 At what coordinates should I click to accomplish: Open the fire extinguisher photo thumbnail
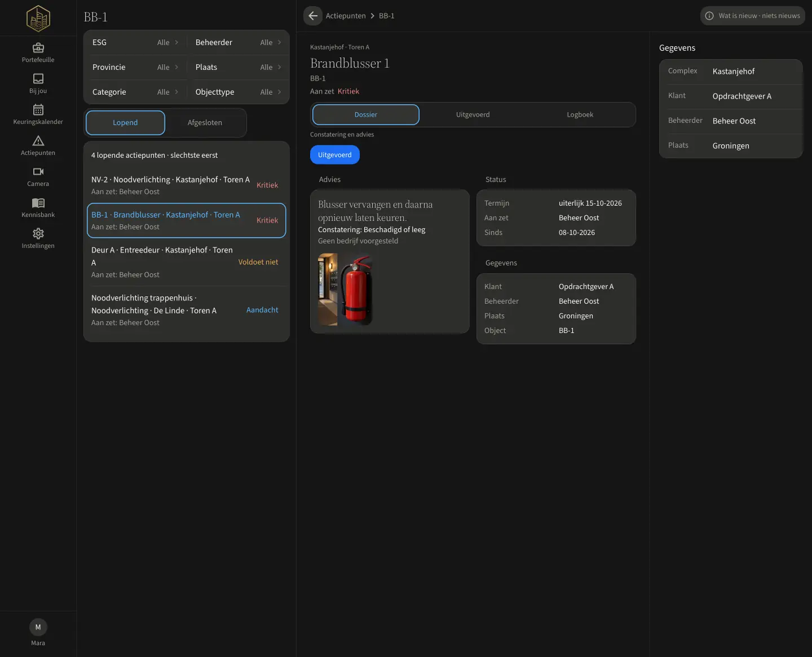346,289
